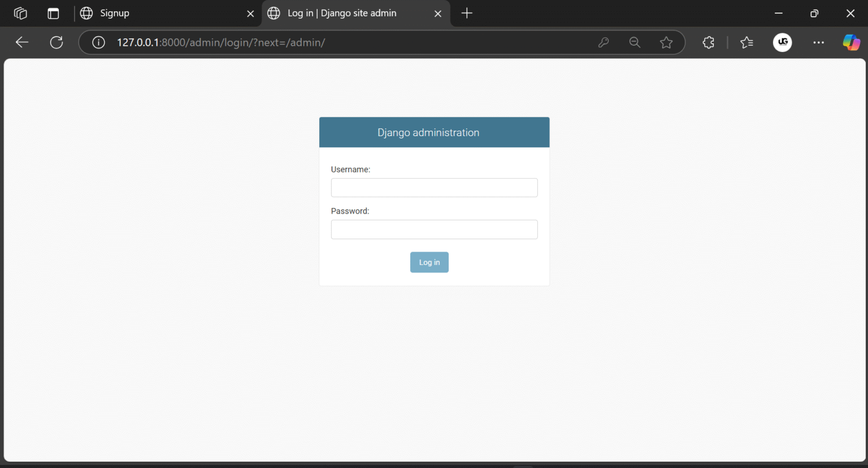
Task: Click the Copilot icon in the toolbar
Action: 850,42
